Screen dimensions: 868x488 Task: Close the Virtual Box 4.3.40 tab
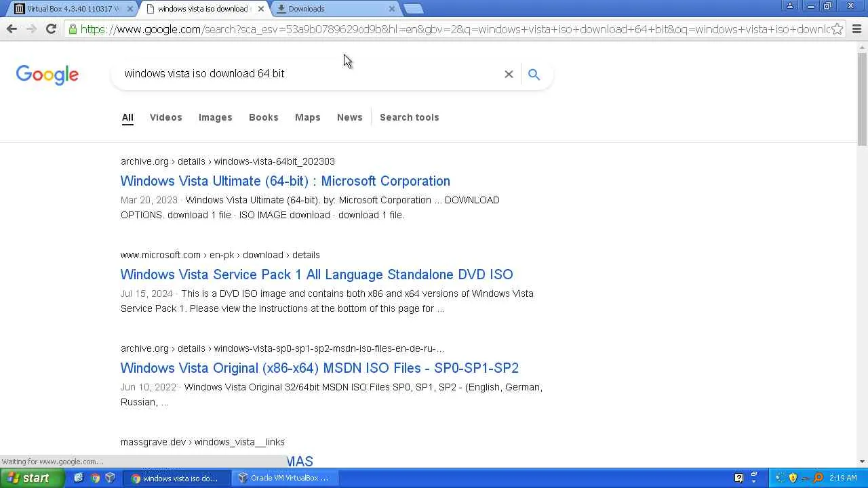(x=130, y=9)
